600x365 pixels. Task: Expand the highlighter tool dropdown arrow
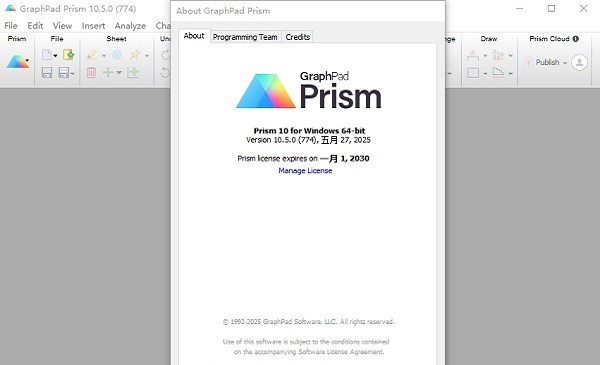103,56
